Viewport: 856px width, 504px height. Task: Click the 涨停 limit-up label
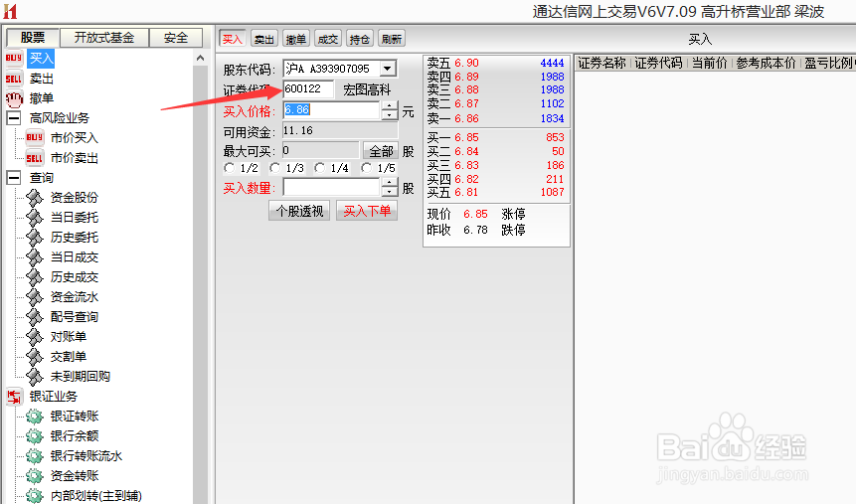(513, 214)
